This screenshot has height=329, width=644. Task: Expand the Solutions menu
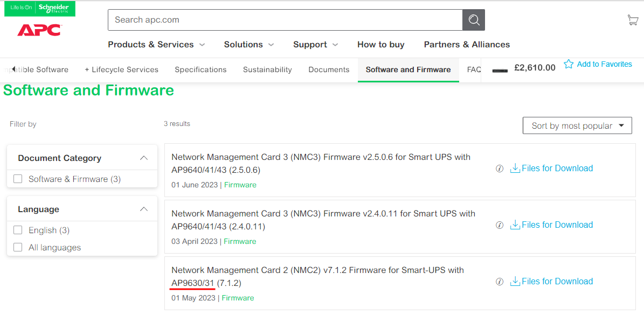pyautogui.click(x=249, y=44)
